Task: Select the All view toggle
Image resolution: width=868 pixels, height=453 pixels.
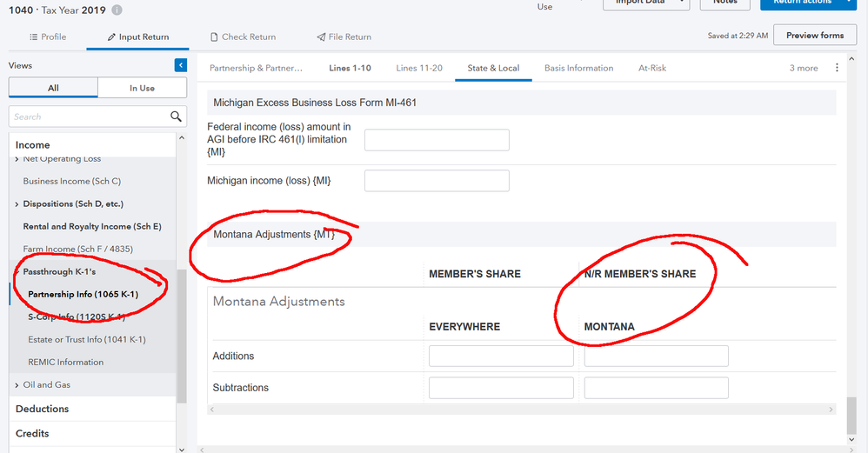Action: click(53, 88)
